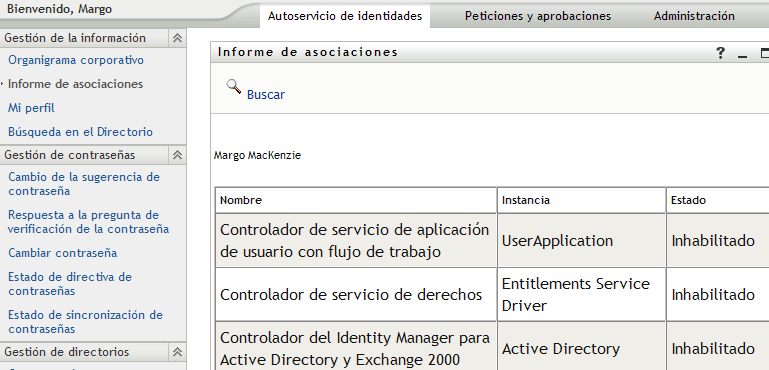Collapse the Gestión de directorios section
This screenshot has height=370, width=769.
pyautogui.click(x=177, y=352)
